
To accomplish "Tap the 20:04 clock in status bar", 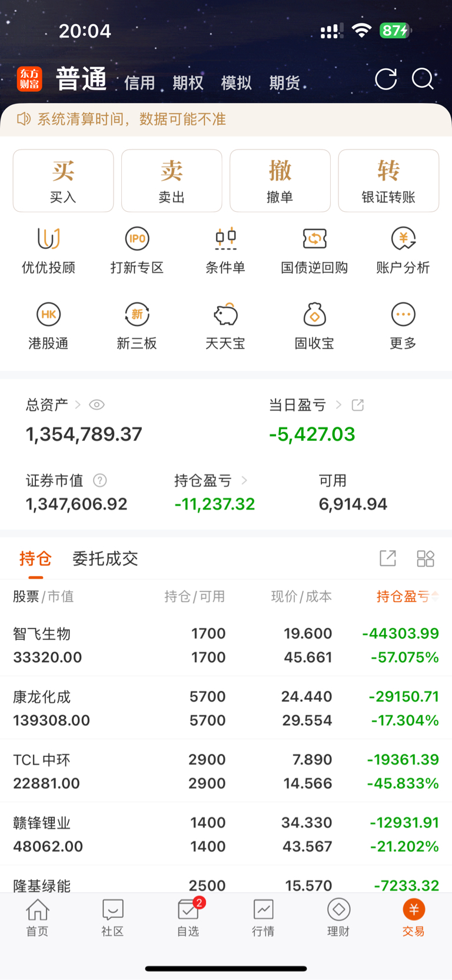I will [85, 31].
